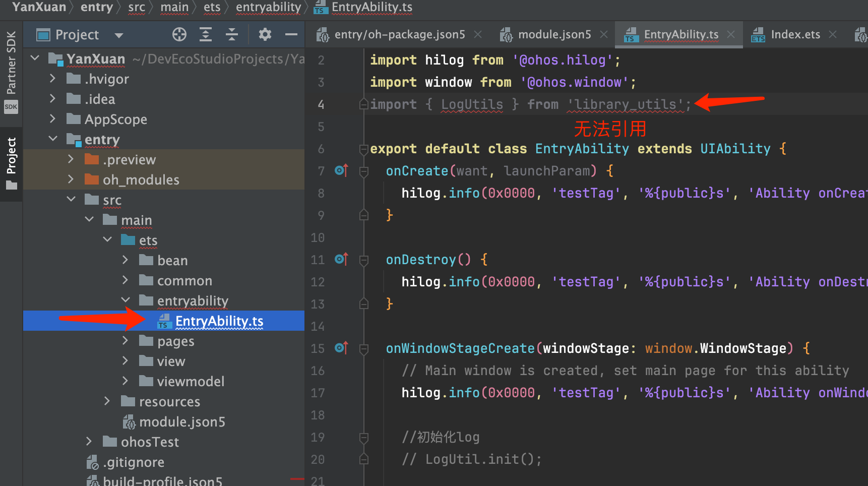868x486 pixels.
Task: Click entry in the breadcrumb path
Action: [x=96, y=7]
